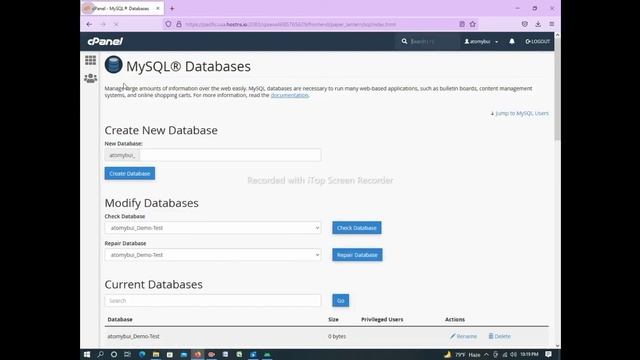Jump to MySQL Users link
The image size is (640, 360).
coord(520,113)
